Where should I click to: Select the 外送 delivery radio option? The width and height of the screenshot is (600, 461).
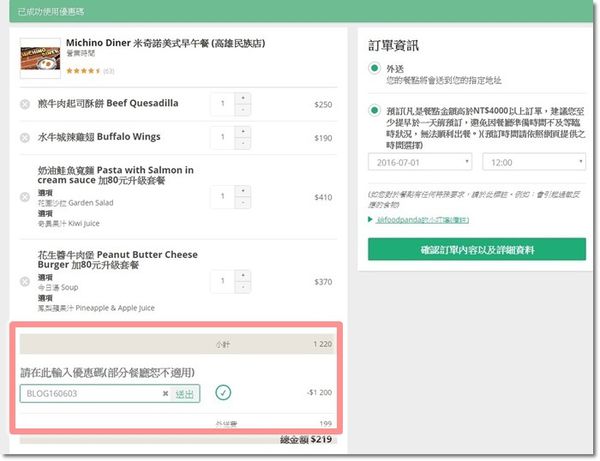[374, 68]
